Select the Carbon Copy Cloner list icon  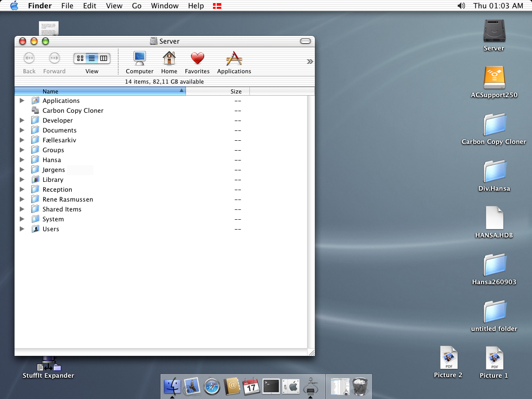coord(35,110)
